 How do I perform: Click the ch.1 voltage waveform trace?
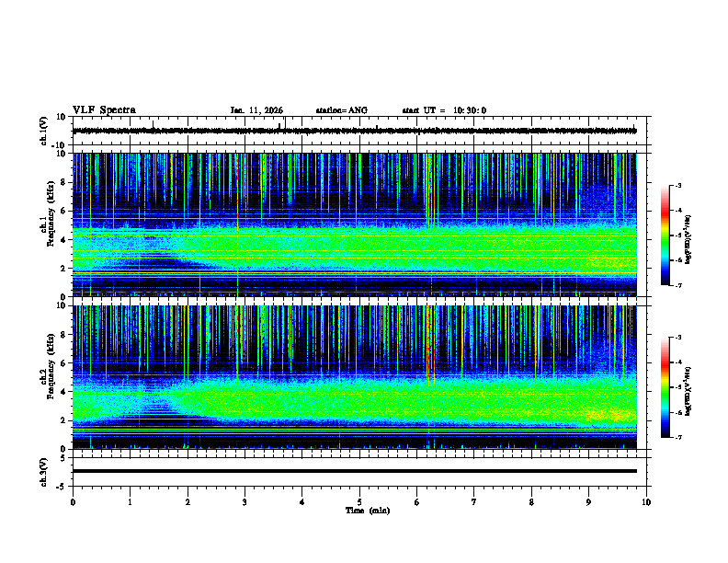[354, 131]
